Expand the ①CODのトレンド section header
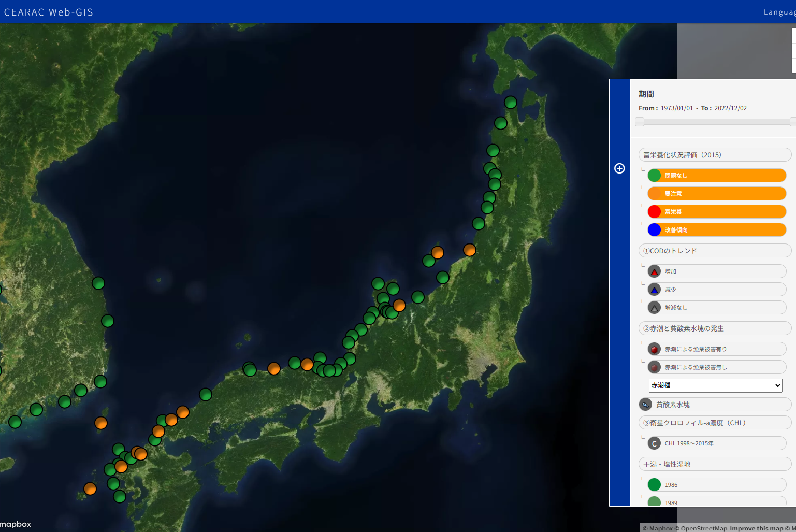Screen dimensions: 796x532 715,251
